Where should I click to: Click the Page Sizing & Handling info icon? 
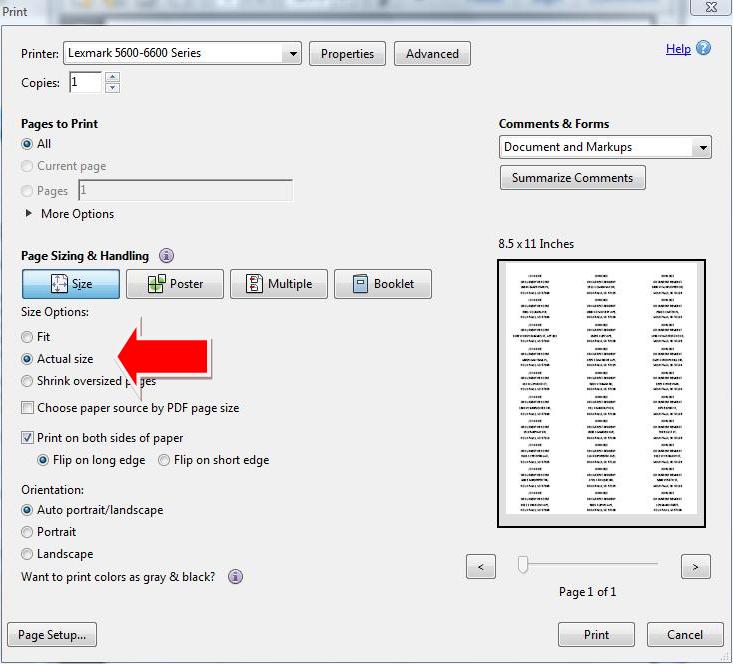coord(166,256)
